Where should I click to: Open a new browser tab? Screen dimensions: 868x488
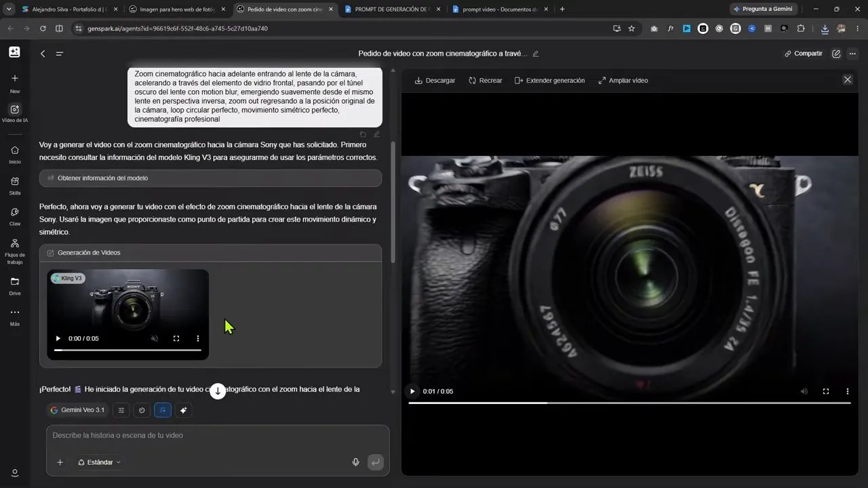pyautogui.click(x=562, y=9)
